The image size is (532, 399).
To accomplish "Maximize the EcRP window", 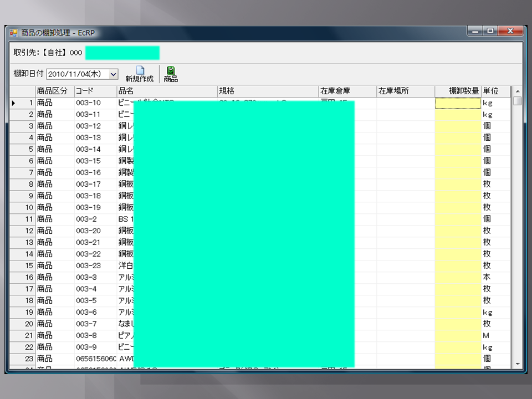I will pyautogui.click(x=490, y=32).
